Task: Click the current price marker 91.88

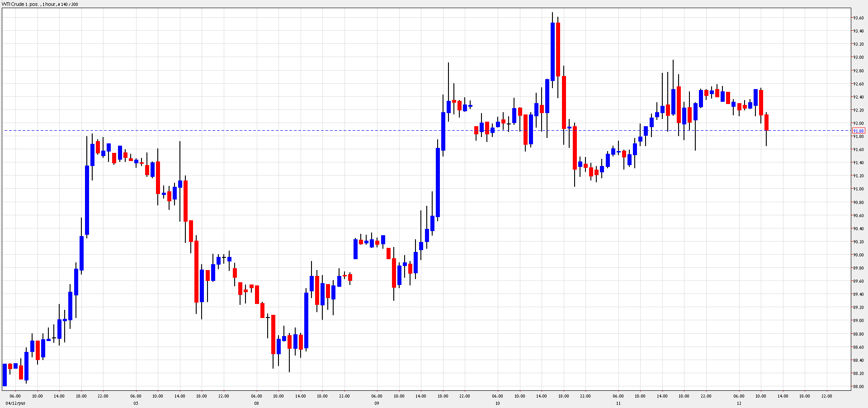Action: click(858, 131)
